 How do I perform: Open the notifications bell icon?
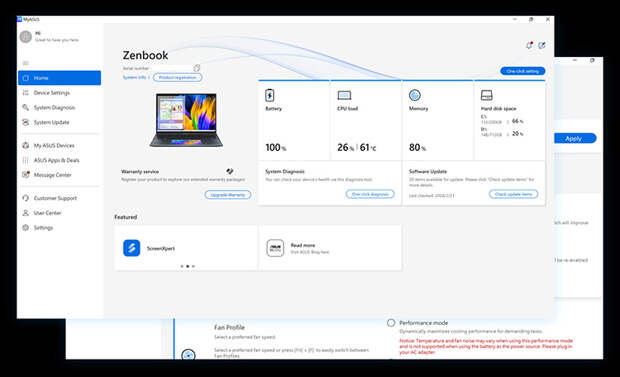tap(529, 45)
